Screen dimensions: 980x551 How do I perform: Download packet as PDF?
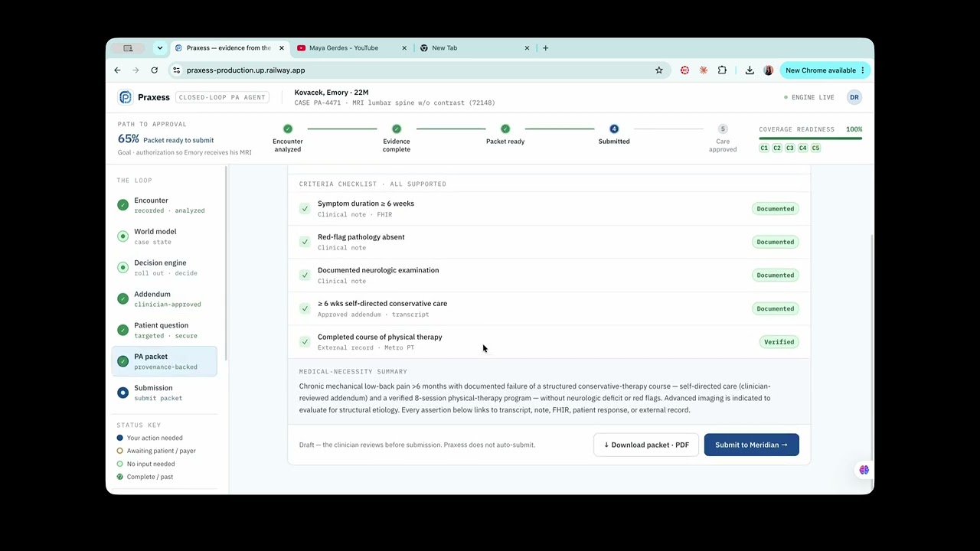click(x=646, y=445)
